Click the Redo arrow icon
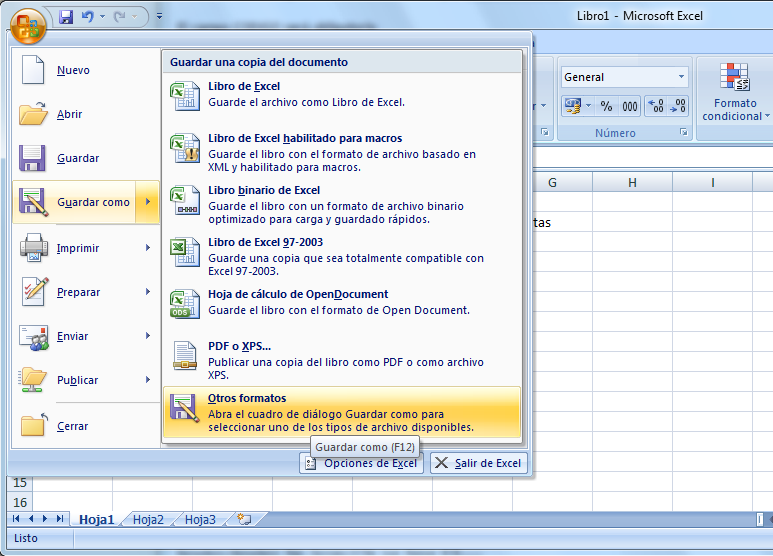The width and height of the screenshot is (773, 556). (119, 17)
